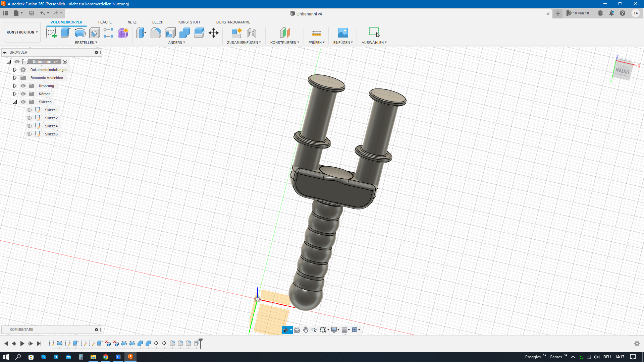The image size is (644, 362).
Task: Open the DIENSTPROGRAMME tab
Action: [x=233, y=22]
